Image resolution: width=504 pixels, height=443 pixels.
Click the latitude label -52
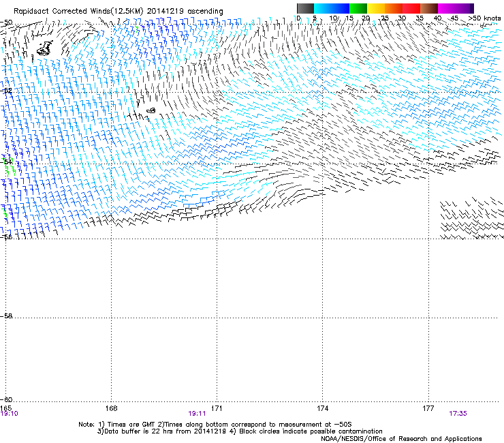click(x=6, y=91)
